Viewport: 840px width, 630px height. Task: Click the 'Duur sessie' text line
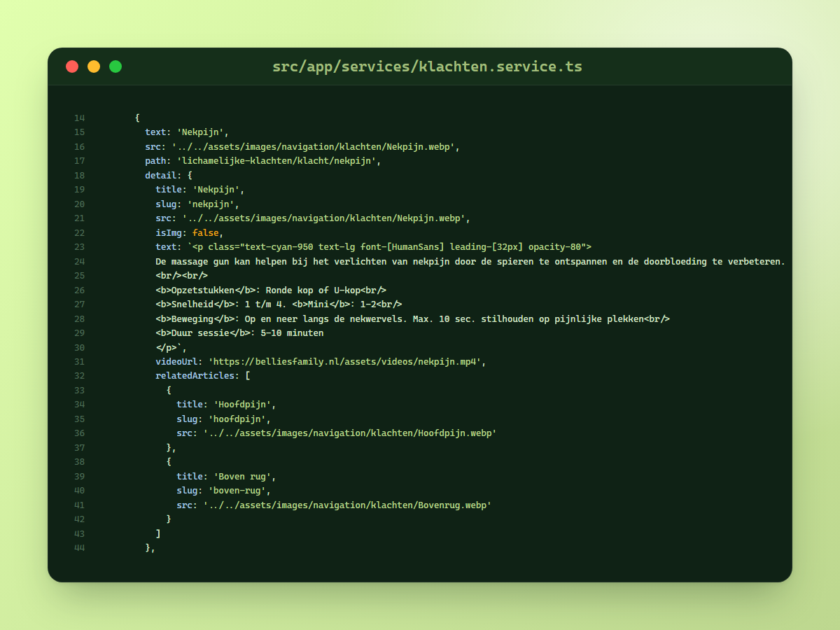pyautogui.click(x=239, y=332)
